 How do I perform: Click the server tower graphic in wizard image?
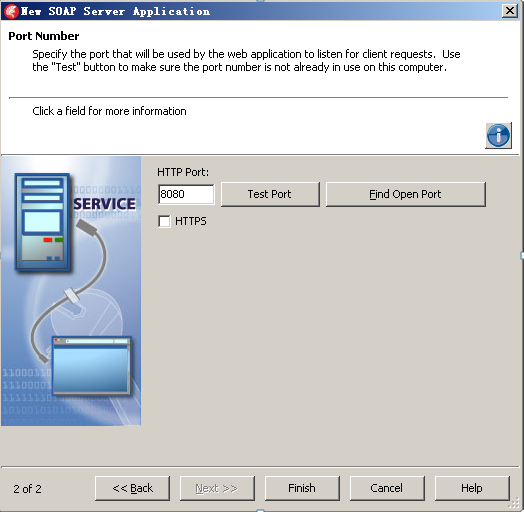click(42, 221)
